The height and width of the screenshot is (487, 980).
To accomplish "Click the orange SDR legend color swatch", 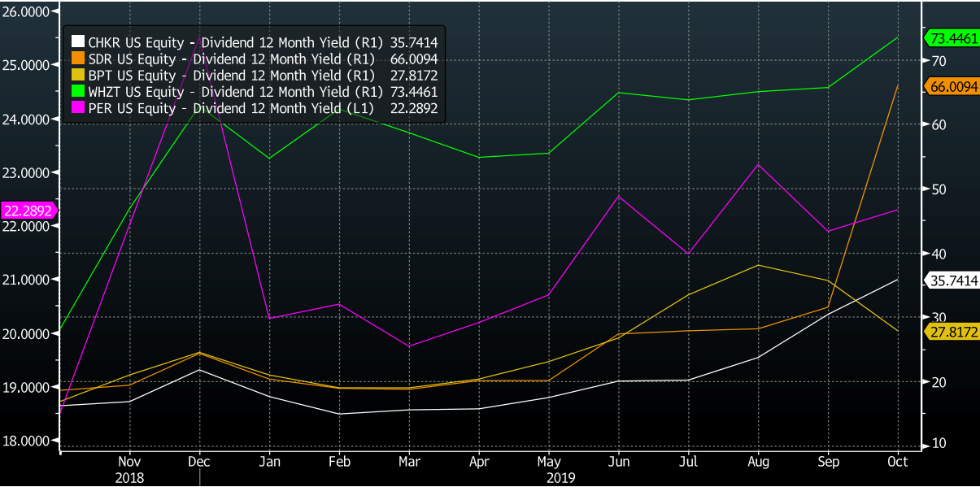I will pos(77,59).
